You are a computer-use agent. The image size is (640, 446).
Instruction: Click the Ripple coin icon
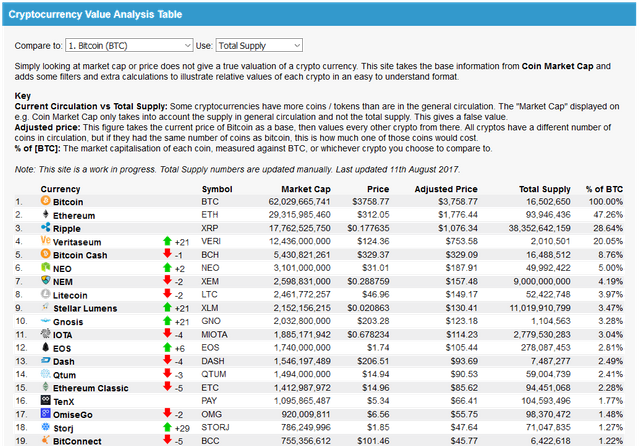pos(45,227)
